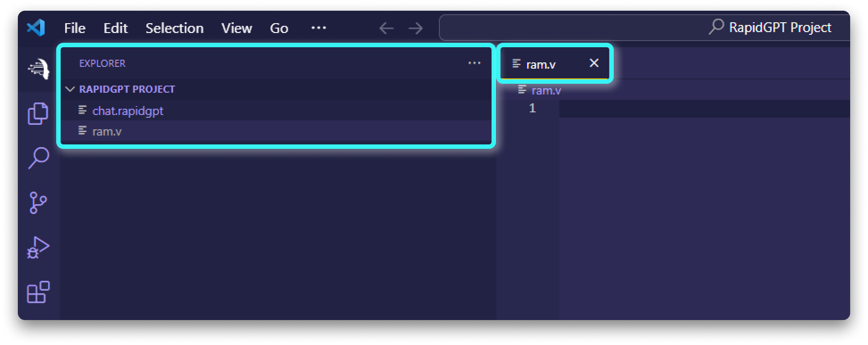The image size is (868, 345).
Task: Open View menu
Action: [x=236, y=28]
